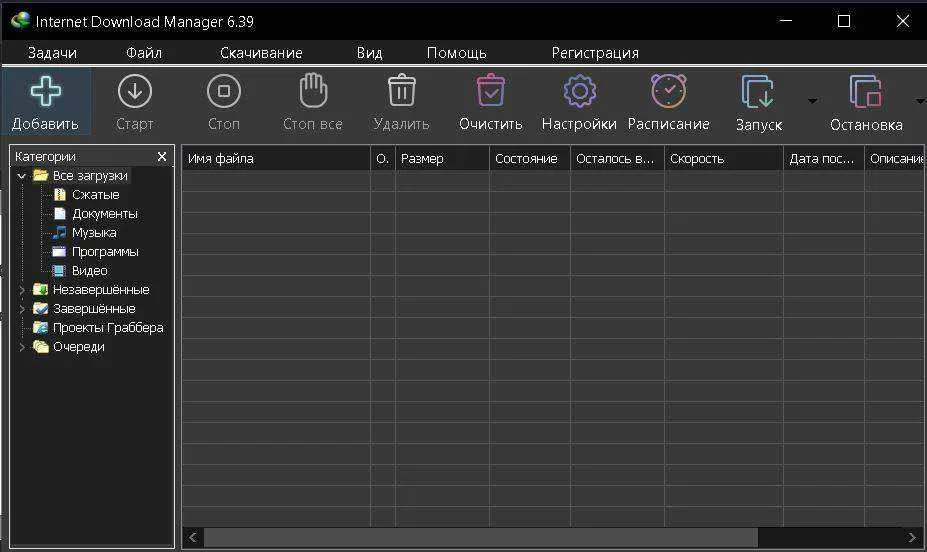Select the Незавершённые category label
The height and width of the screenshot is (552, 927).
coord(101,290)
